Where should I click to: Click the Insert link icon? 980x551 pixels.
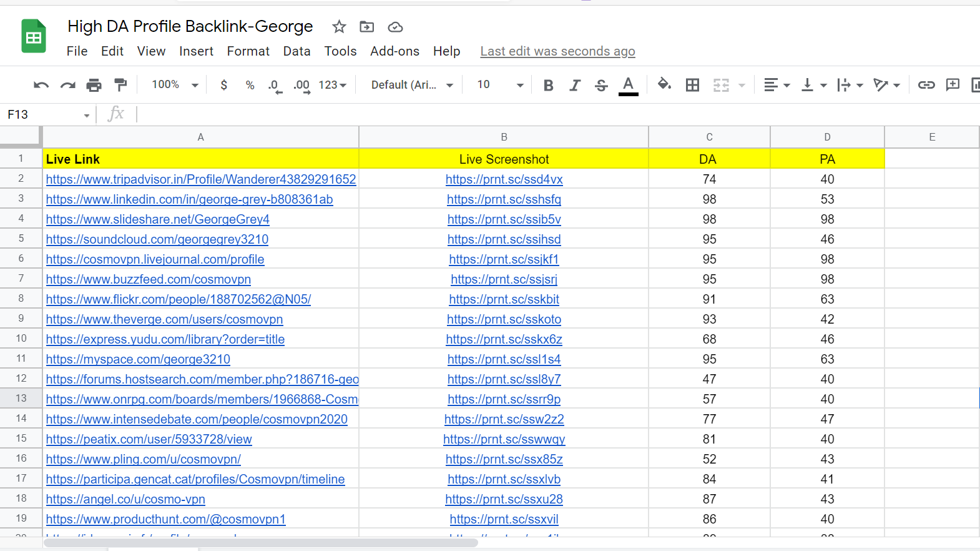click(926, 85)
